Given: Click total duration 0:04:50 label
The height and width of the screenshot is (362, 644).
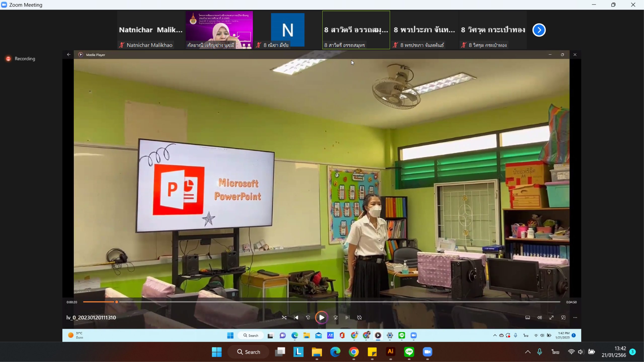Looking at the screenshot, I should [x=571, y=302].
